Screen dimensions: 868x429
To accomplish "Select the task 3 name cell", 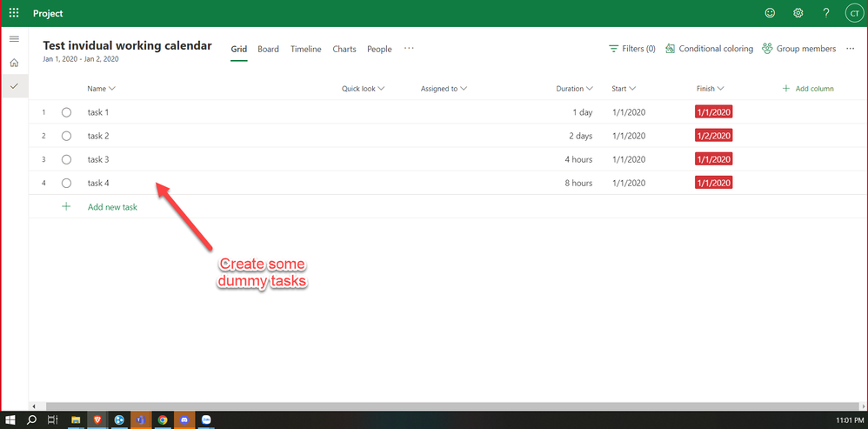I will pyautogui.click(x=98, y=159).
